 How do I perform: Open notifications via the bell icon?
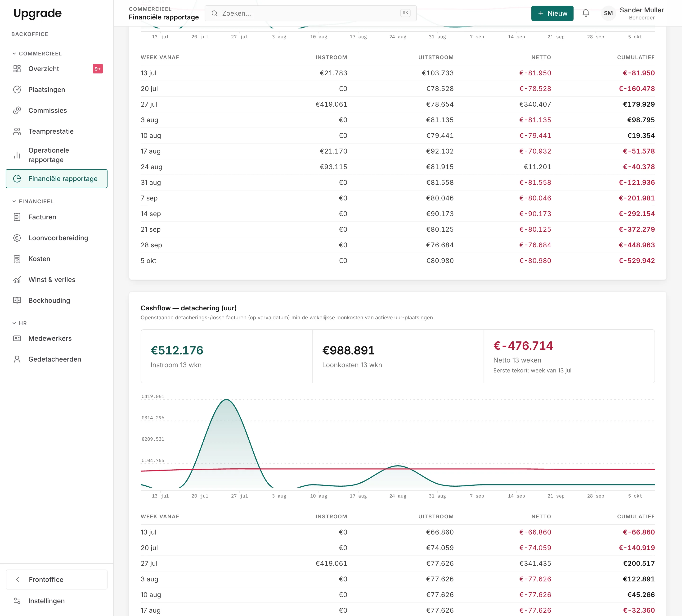(586, 13)
